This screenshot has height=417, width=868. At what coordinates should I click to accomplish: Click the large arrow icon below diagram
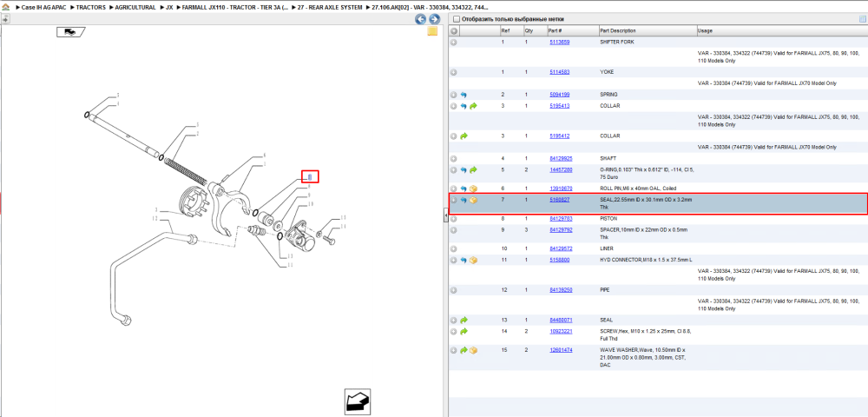[357, 402]
